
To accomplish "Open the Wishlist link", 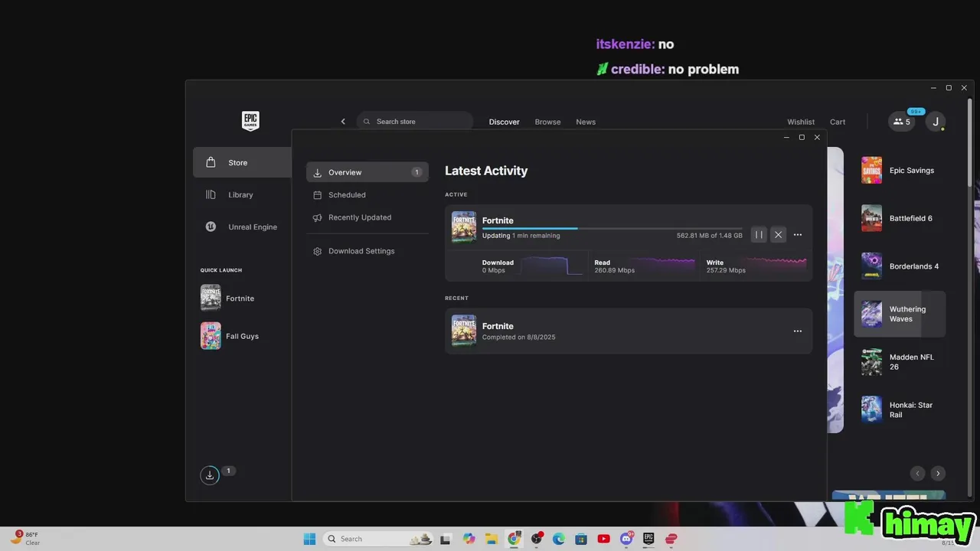I will click(801, 122).
